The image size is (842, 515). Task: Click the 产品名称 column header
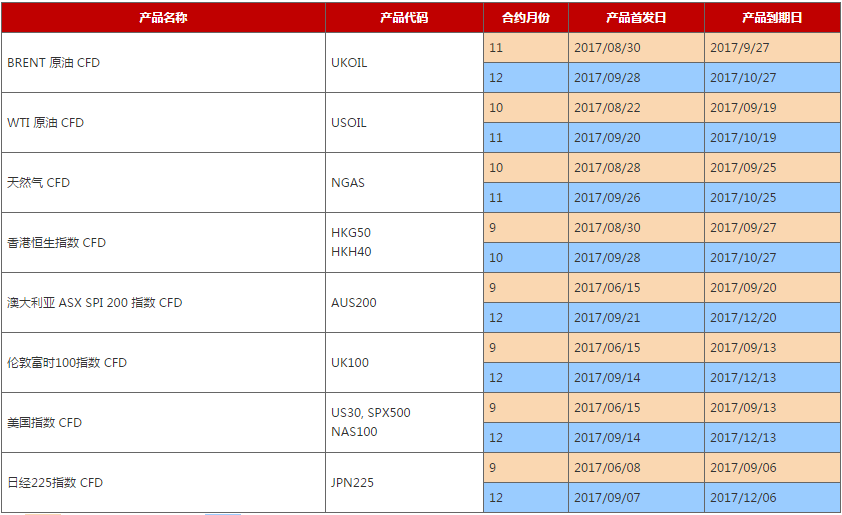tap(162, 18)
